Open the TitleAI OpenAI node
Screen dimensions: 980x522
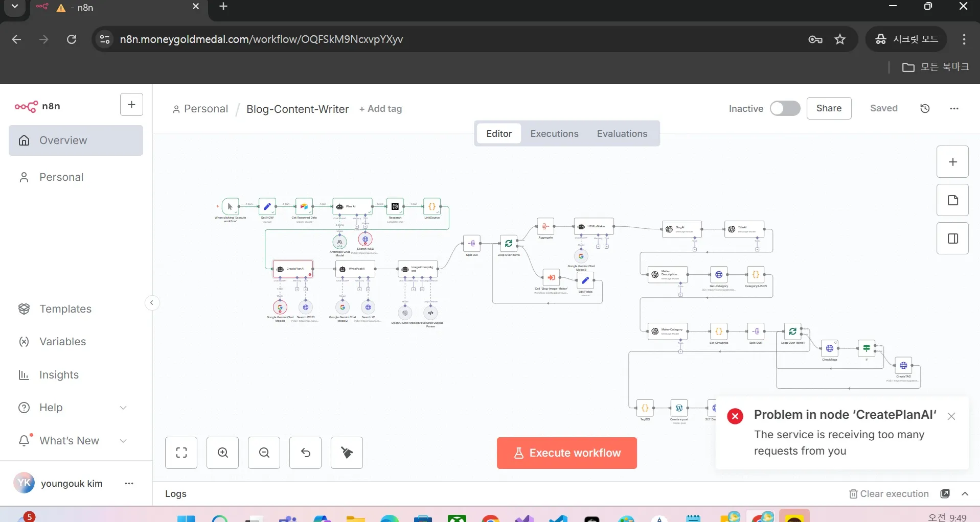(745, 229)
